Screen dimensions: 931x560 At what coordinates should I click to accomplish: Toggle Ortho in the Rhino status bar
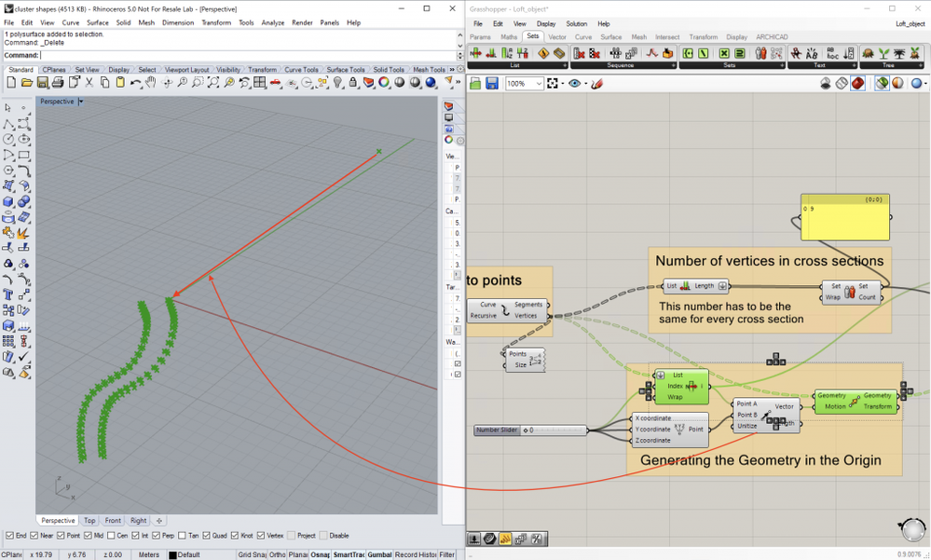pos(277,554)
